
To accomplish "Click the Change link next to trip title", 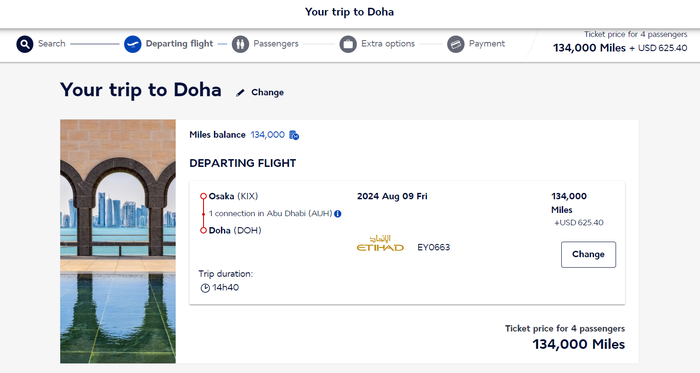I will pos(267,92).
